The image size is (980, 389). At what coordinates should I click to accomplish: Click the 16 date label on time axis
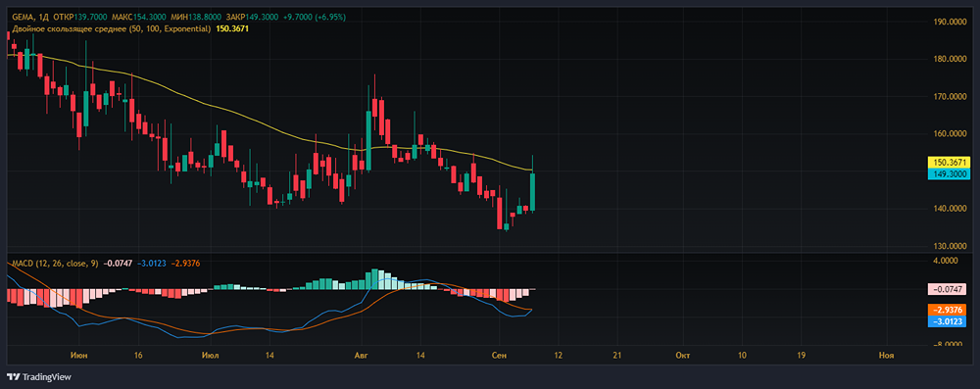[x=139, y=356]
